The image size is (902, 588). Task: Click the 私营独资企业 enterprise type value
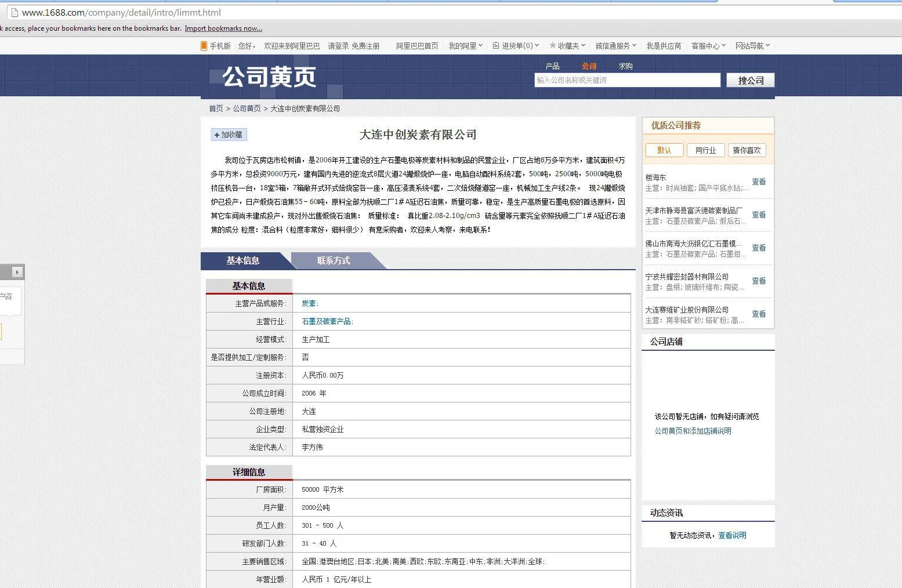click(323, 429)
